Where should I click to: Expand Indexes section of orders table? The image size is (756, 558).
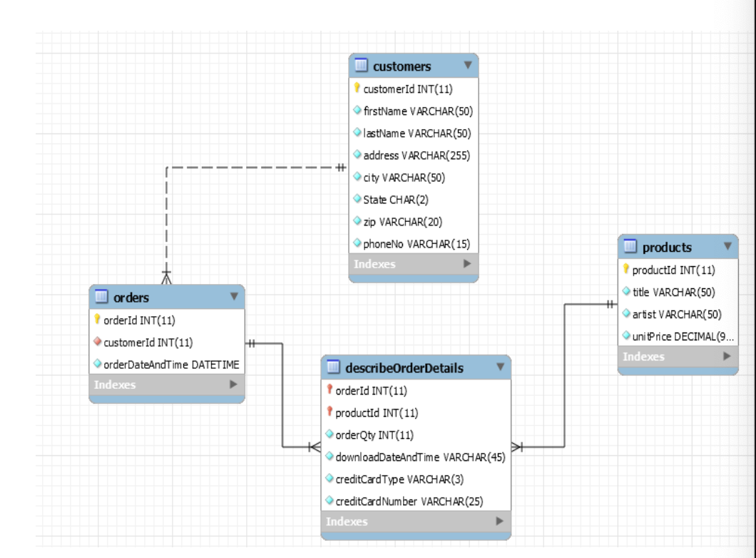pyautogui.click(x=233, y=384)
